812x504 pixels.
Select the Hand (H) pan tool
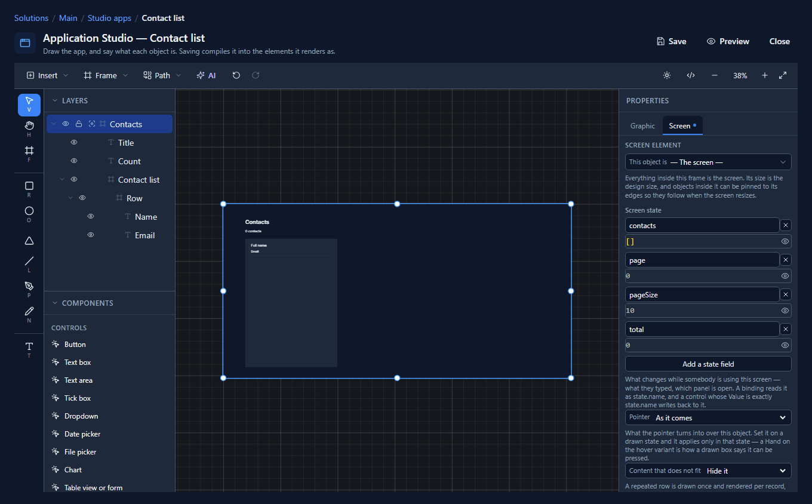pyautogui.click(x=29, y=128)
